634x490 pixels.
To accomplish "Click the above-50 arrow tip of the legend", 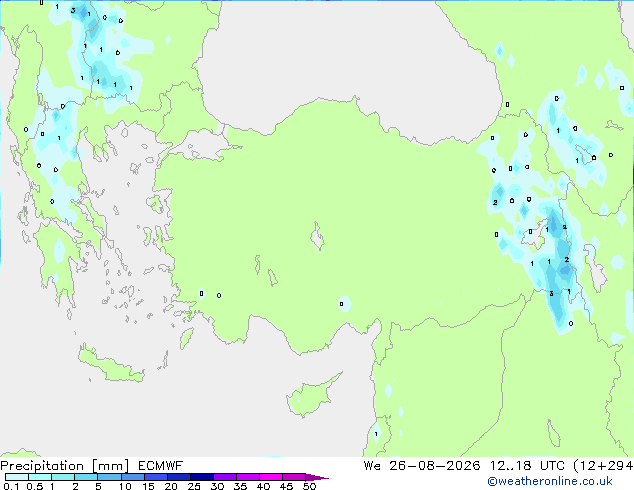I will coord(317,477).
